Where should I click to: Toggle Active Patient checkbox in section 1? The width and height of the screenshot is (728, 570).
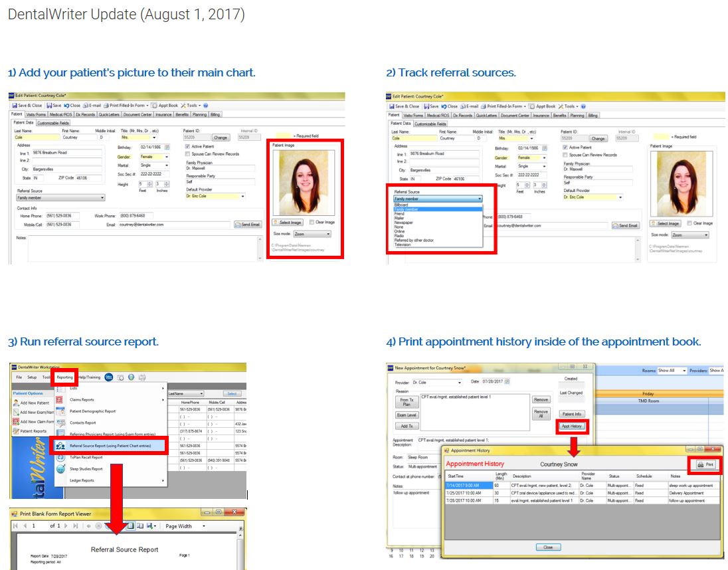pyautogui.click(x=187, y=147)
